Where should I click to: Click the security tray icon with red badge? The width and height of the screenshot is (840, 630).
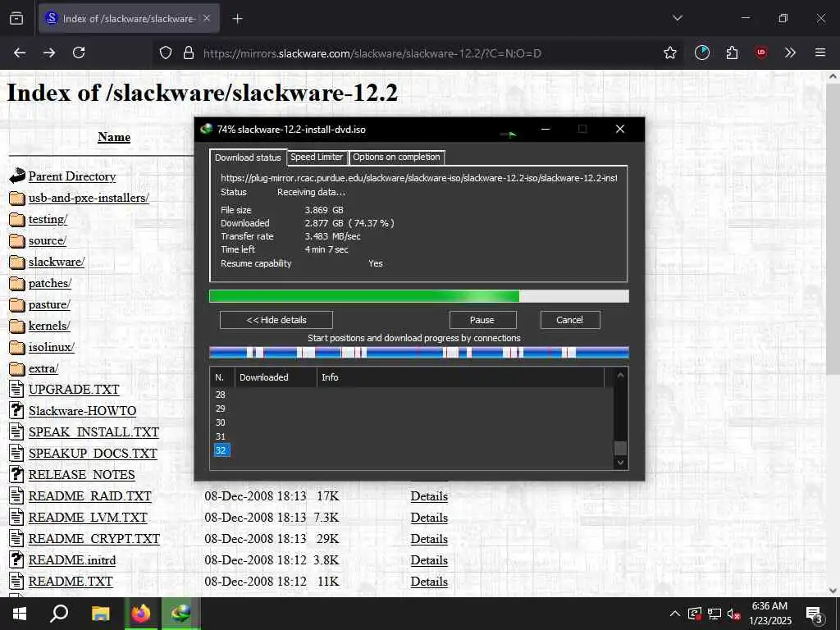(x=695, y=614)
